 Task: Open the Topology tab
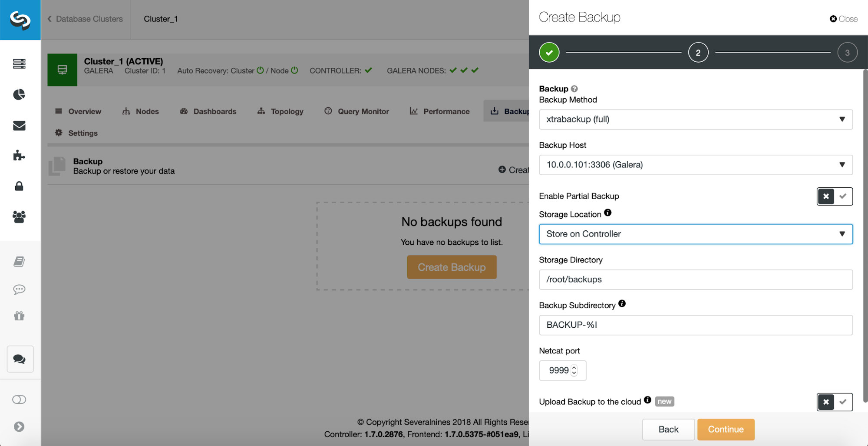click(x=280, y=111)
